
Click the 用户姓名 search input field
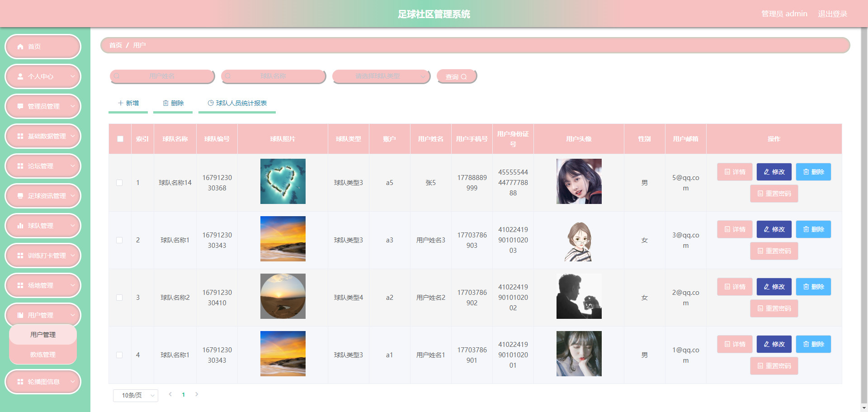click(x=162, y=76)
